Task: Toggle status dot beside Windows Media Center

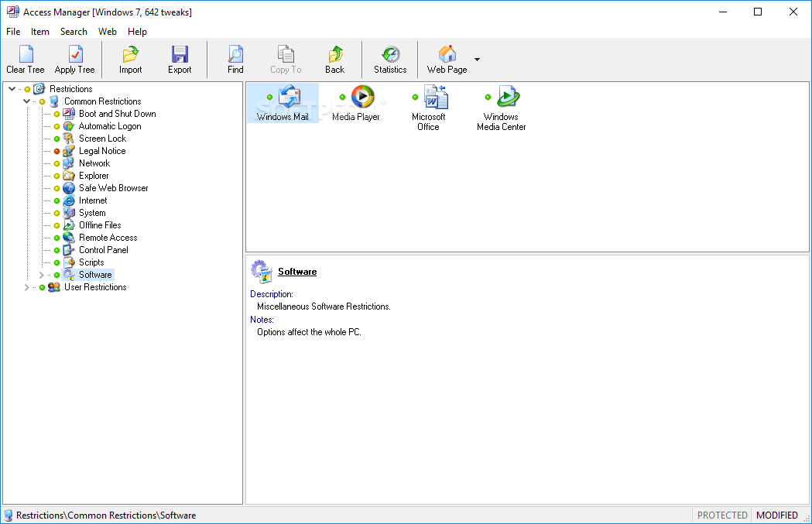Action: point(488,97)
